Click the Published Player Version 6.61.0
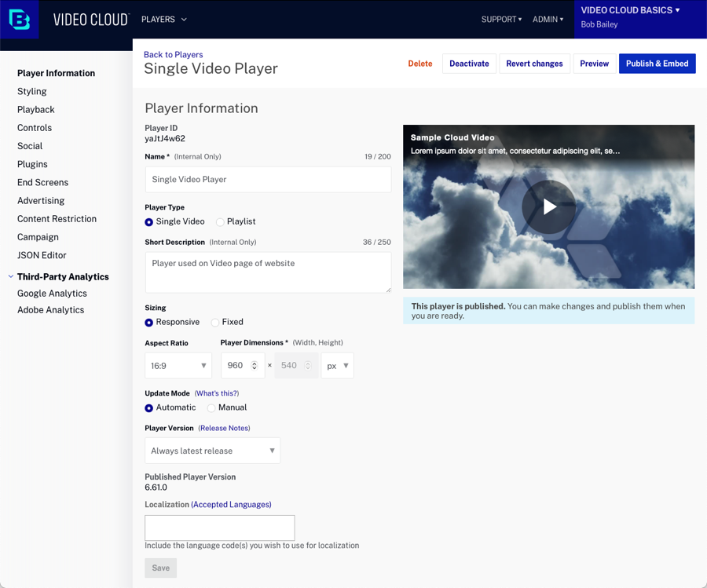Viewport: 707px width, 588px height. 156,488
